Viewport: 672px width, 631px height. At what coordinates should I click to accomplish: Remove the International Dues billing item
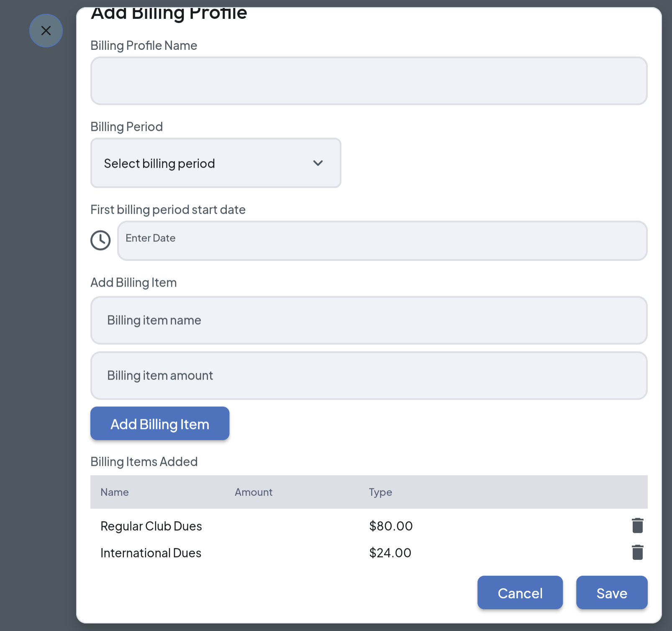click(x=637, y=552)
